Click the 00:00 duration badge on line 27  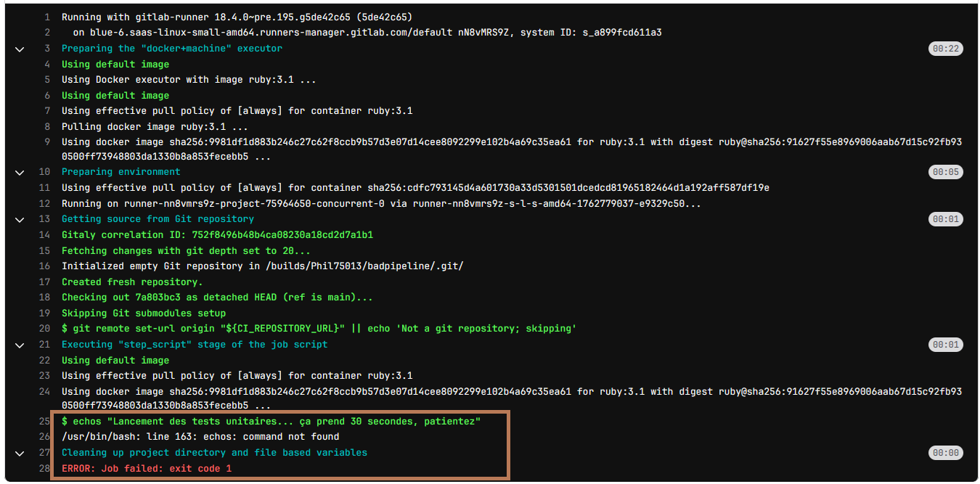pyautogui.click(x=946, y=453)
